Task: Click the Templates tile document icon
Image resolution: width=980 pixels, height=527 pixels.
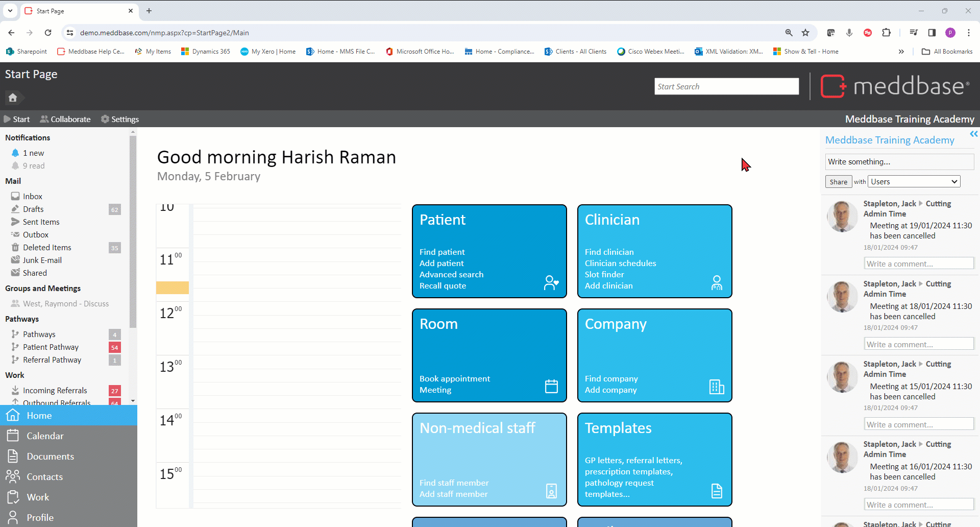Action: click(717, 491)
